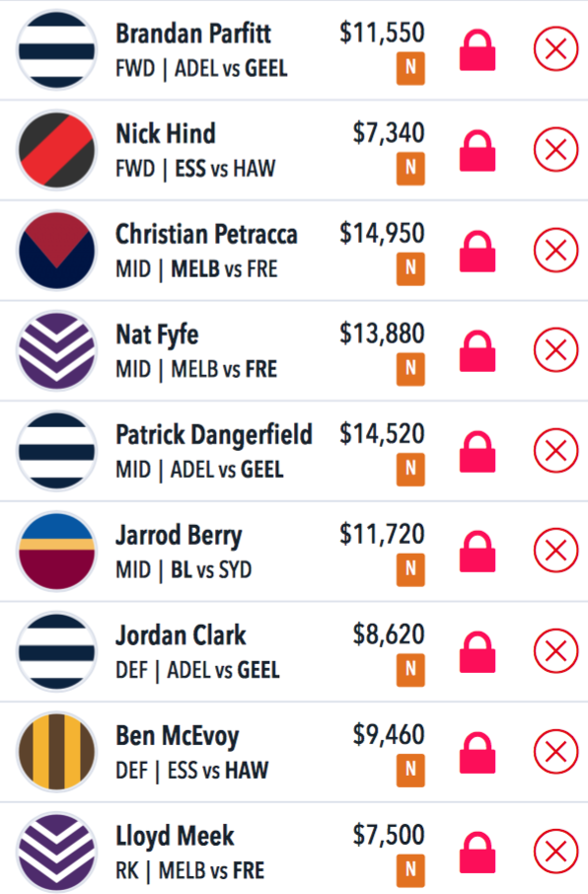Toggle the lock for Nat Fyfe

click(x=478, y=350)
